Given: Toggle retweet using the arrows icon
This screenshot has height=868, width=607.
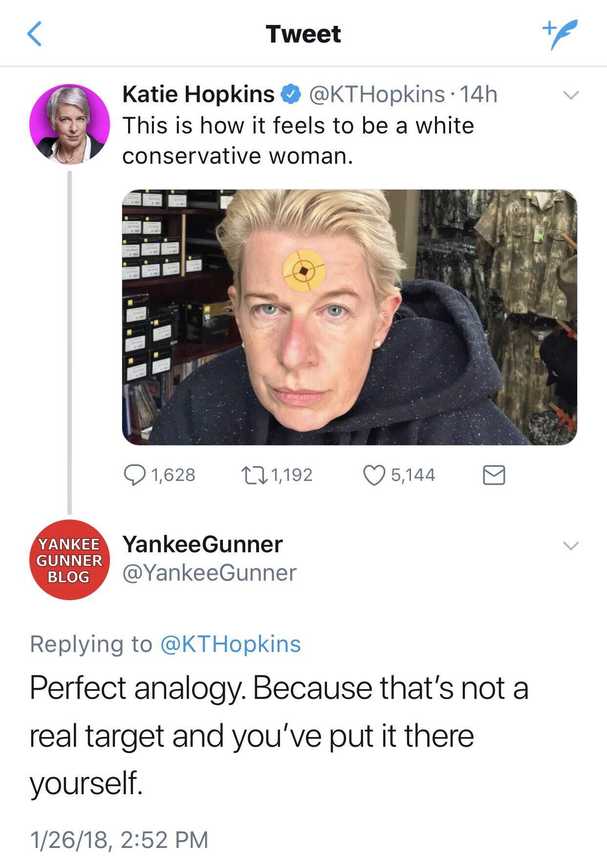Looking at the screenshot, I should [x=254, y=475].
